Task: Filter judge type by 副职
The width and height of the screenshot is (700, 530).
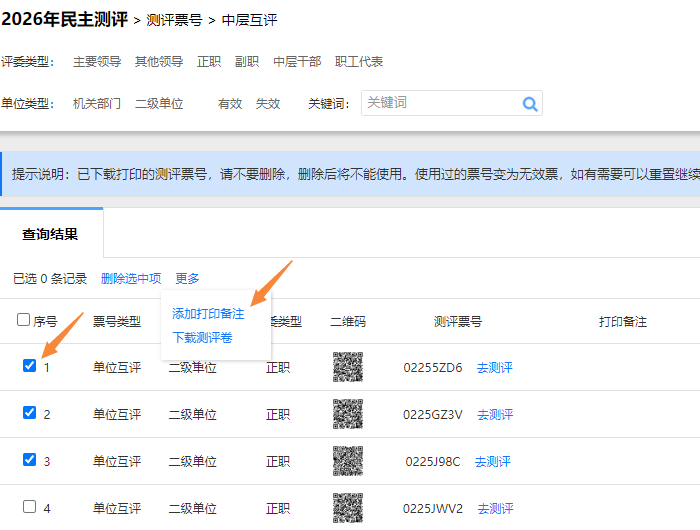Action: 247,62
